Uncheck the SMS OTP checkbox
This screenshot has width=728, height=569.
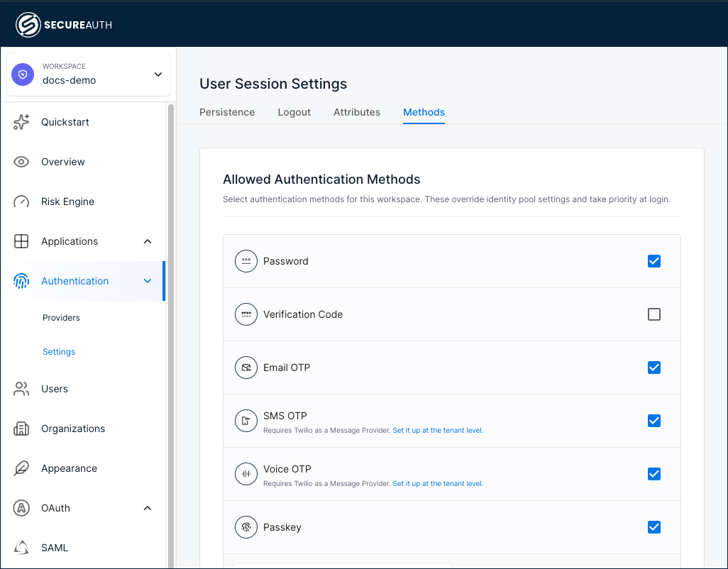pyautogui.click(x=654, y=421)
